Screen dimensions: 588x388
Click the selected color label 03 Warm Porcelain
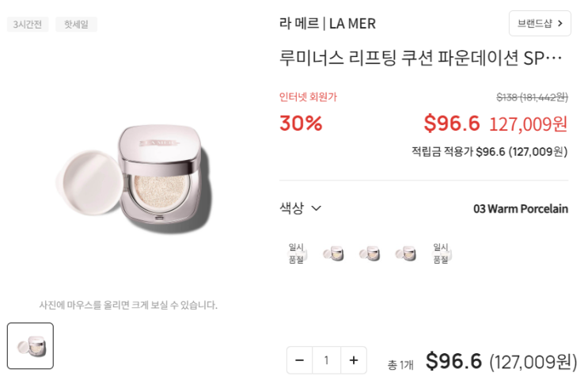coord(521,208)
